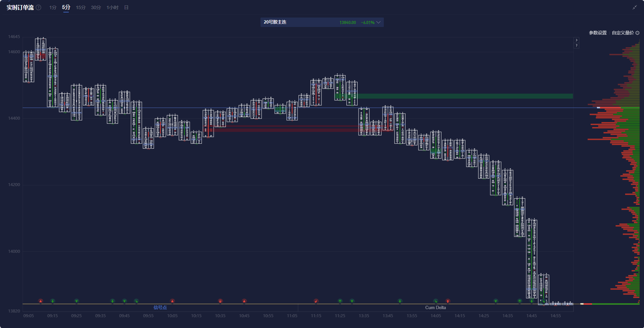Click the green highlighted price zone
This screenshot has width=644, height=328.
(x=464, y=96)
